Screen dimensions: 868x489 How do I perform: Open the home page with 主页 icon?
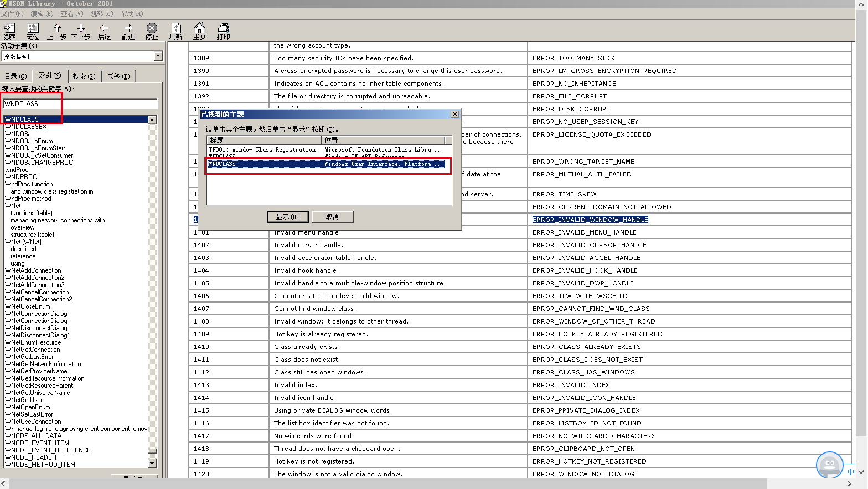point(199,31)
